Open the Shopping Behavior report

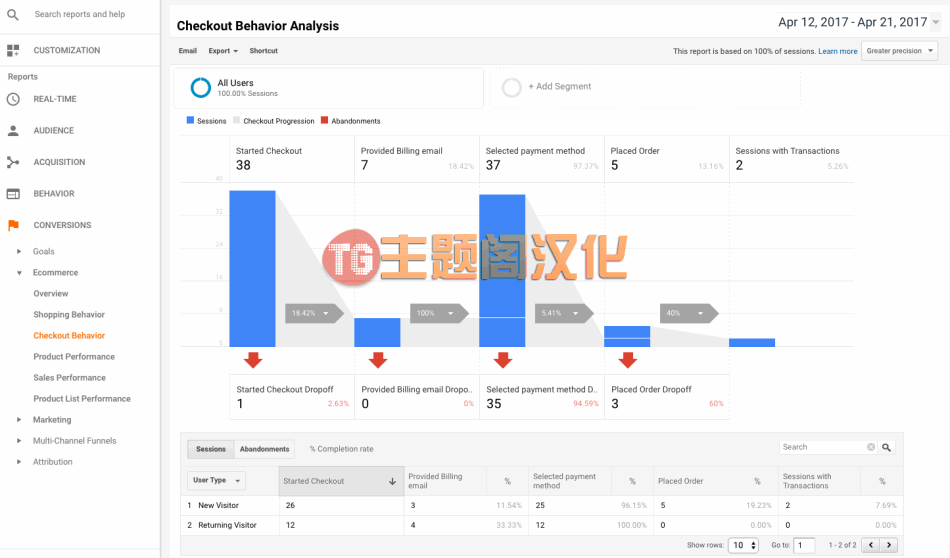pos(69,314)
